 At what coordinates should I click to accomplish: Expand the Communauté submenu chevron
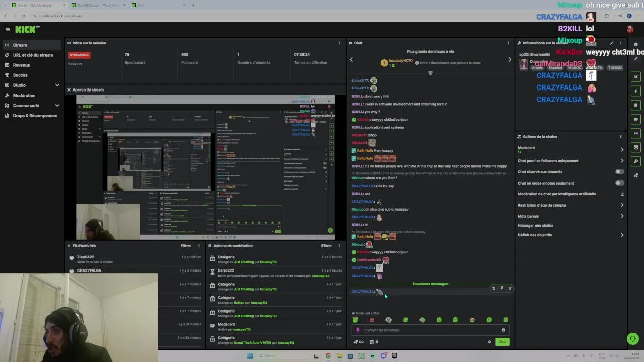pos(57,106)
